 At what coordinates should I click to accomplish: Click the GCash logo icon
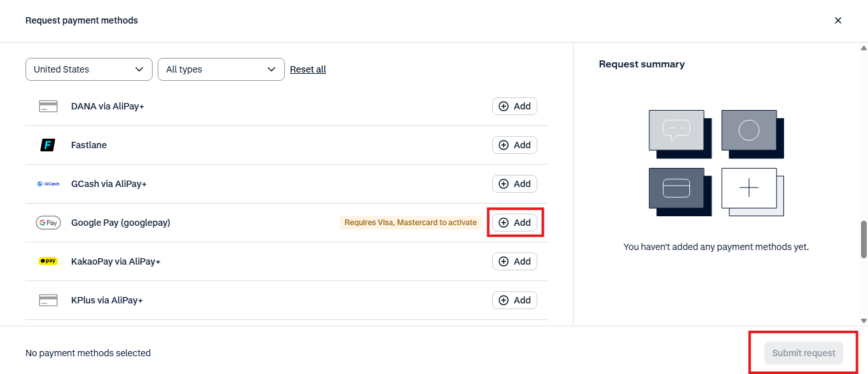point(48,184)
